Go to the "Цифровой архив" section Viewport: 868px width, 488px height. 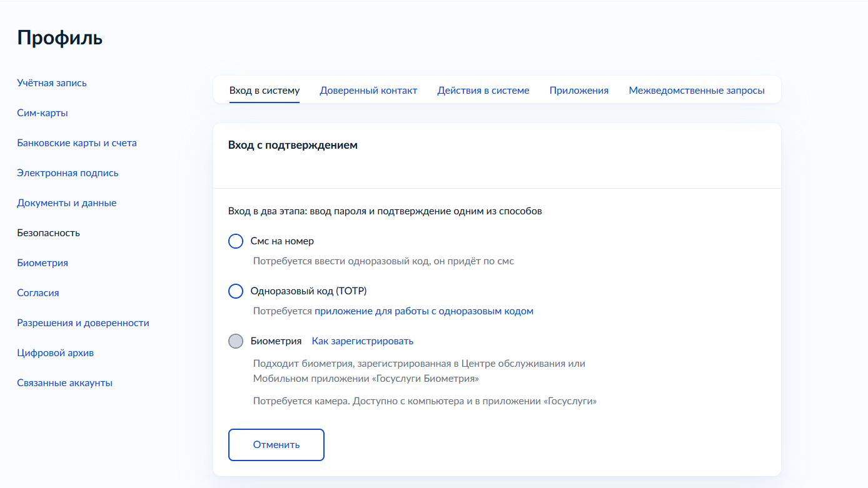coord(56,353)
